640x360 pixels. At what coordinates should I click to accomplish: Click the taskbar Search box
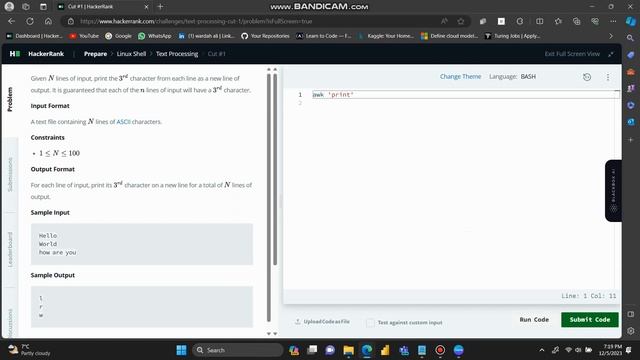pos(238,350)
